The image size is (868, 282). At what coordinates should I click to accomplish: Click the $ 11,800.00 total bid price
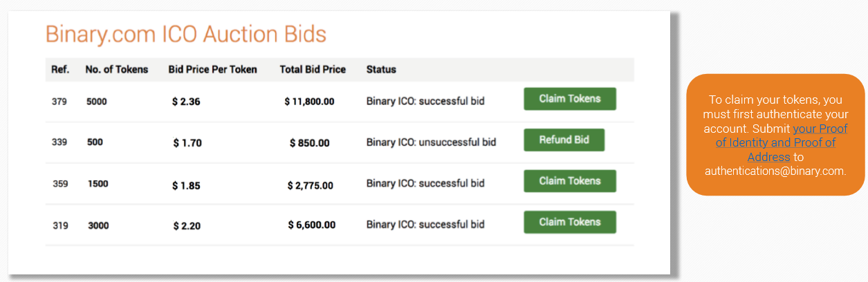[x=309, y=102]
